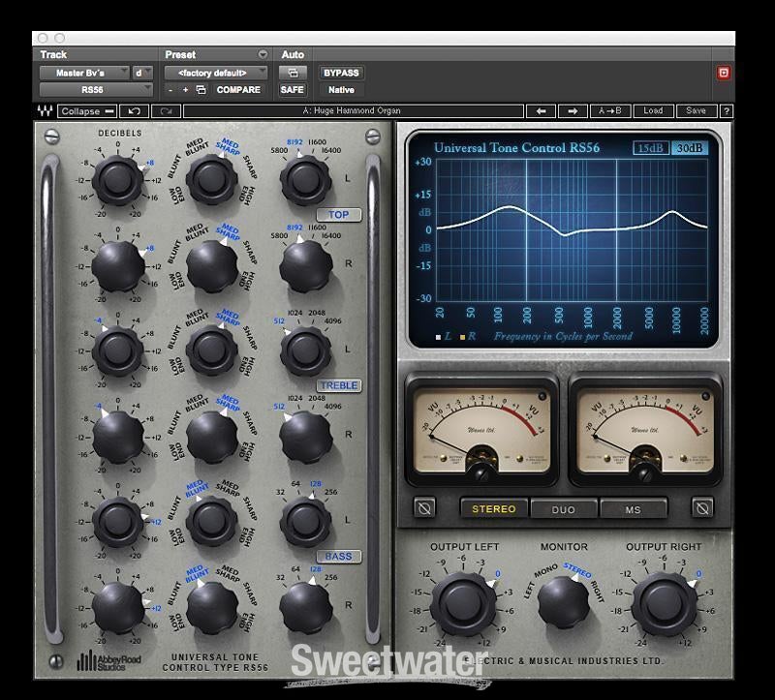Open the insert position 'd' dropdown
Viewport: 775px width, 700px height.
pyautogui.click(x=141, y=73)
